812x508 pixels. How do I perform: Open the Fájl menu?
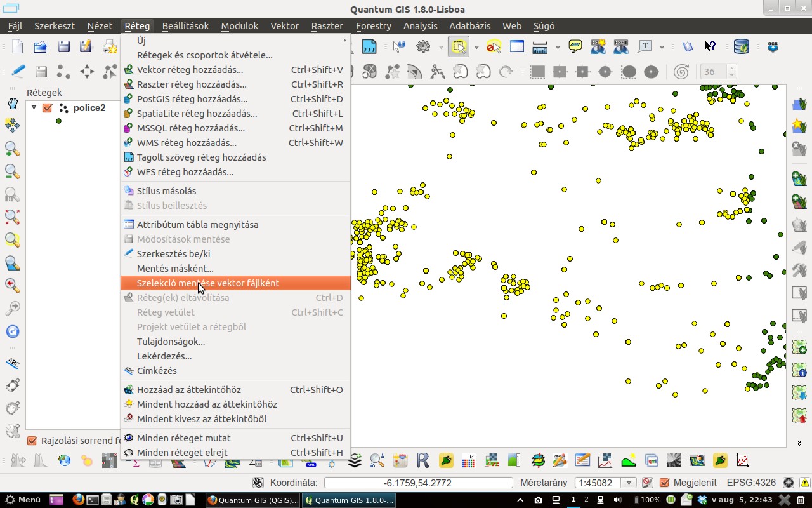(15, 26)
